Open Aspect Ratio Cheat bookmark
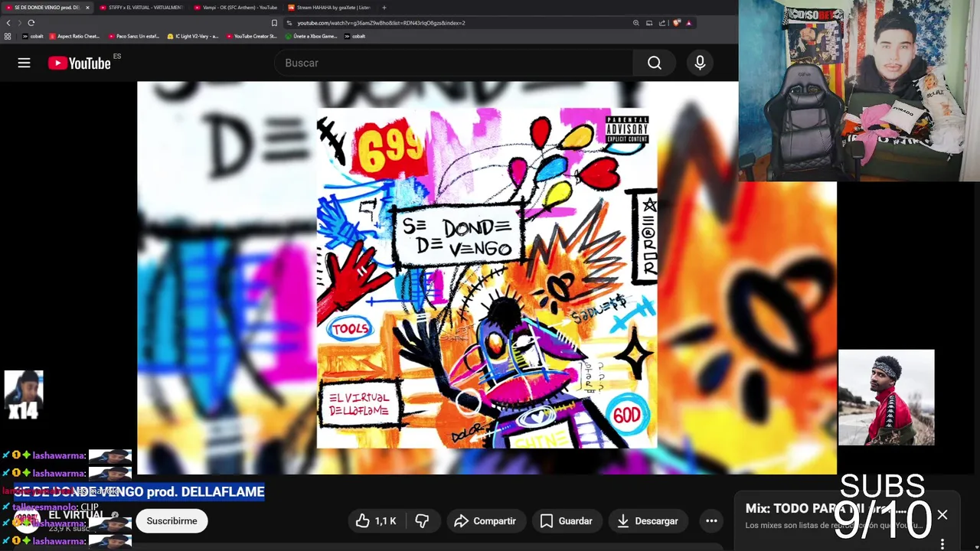Screen dimensions: 980x551 click(74, 36)
